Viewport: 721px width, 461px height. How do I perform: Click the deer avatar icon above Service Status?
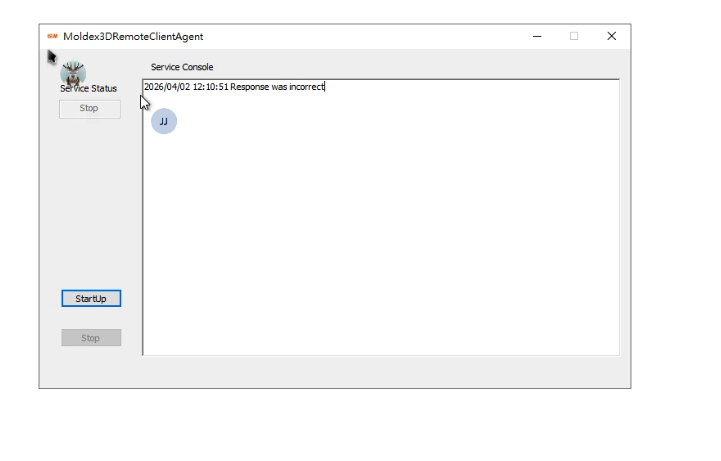73,73
